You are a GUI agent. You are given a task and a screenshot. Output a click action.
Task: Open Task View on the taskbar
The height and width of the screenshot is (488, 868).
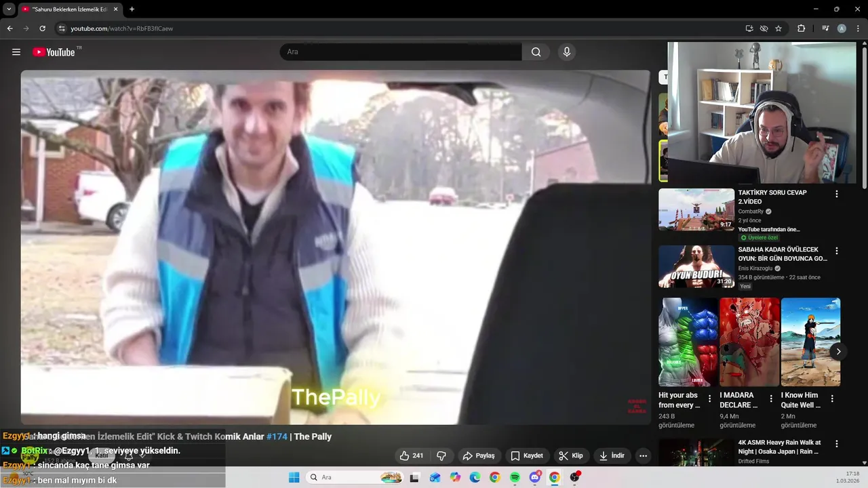point(414,477)
